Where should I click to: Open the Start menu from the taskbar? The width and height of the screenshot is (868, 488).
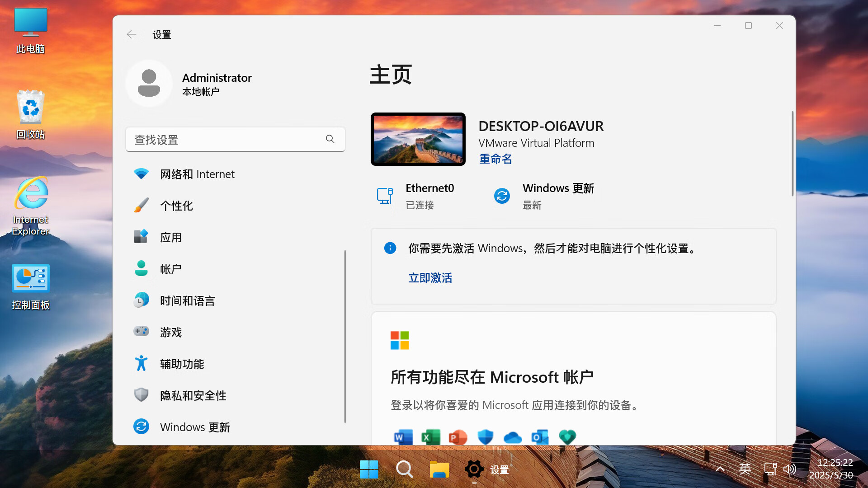coord(369,469)
